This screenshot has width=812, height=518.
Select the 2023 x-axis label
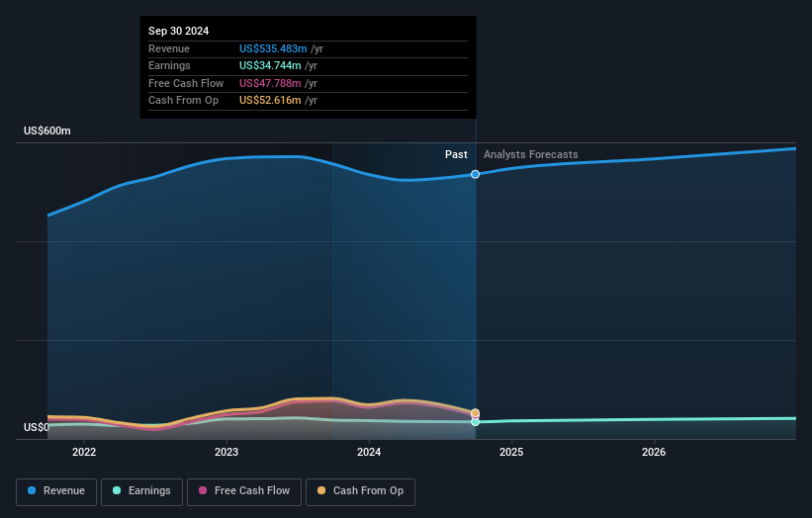point(226,452)
